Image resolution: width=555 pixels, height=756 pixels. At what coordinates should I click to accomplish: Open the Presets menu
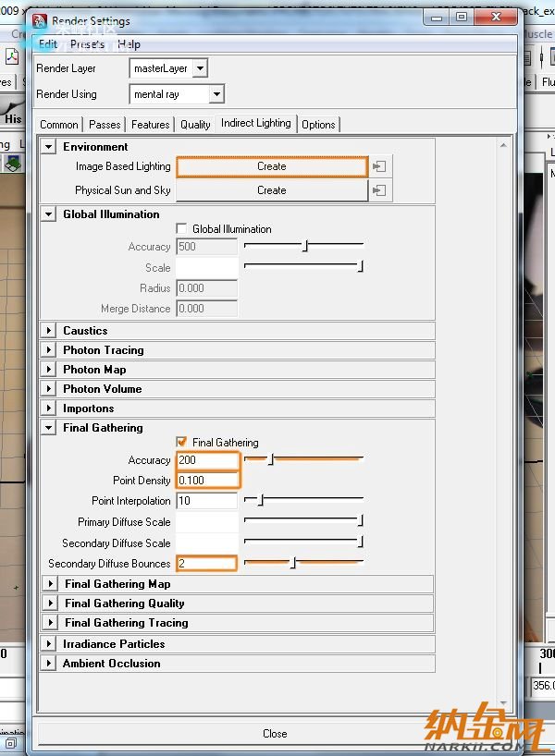point(89,44)
